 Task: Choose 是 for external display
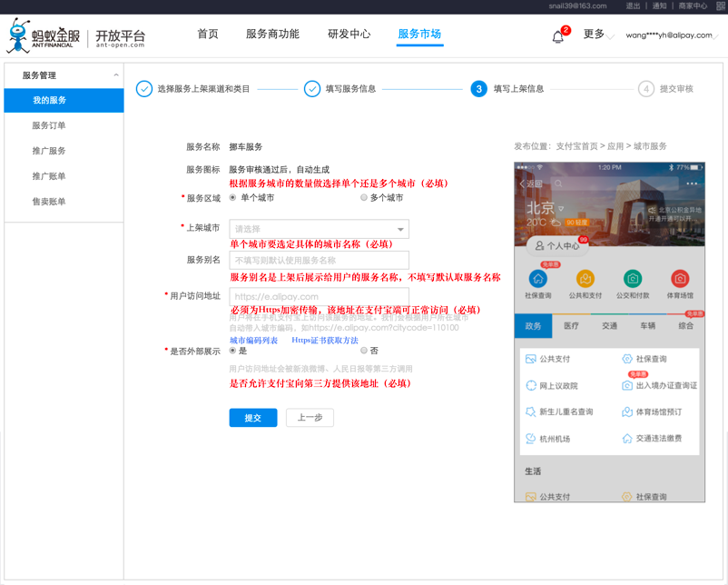click(x=232, y=351)
